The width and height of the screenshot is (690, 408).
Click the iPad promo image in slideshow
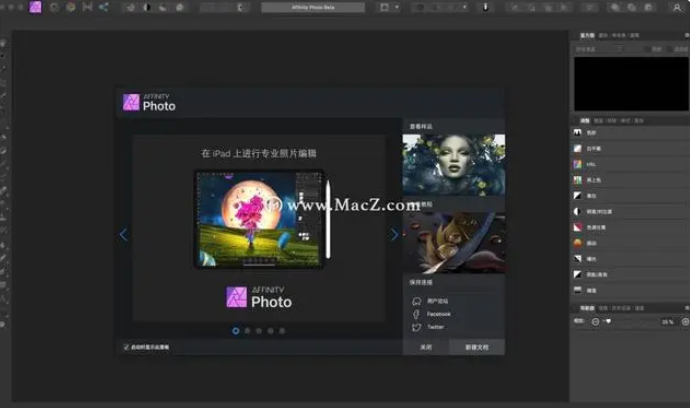point(262,219)
